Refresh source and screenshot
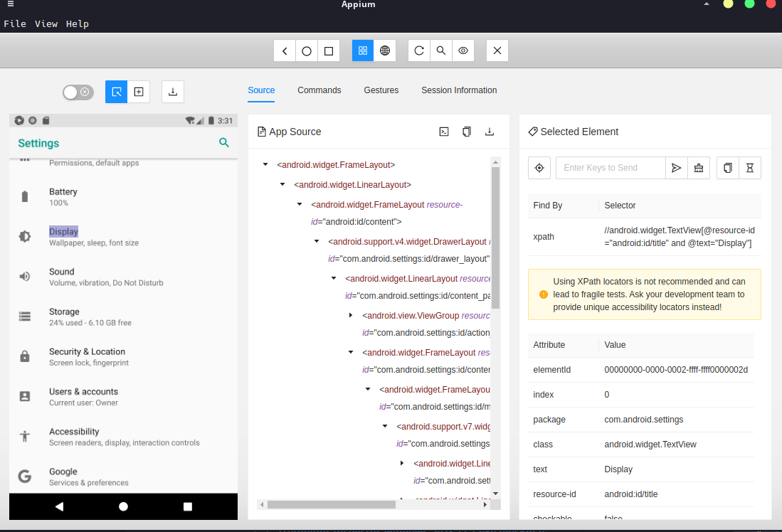This screenshot has width=782, height=532. tap(419, 50)
